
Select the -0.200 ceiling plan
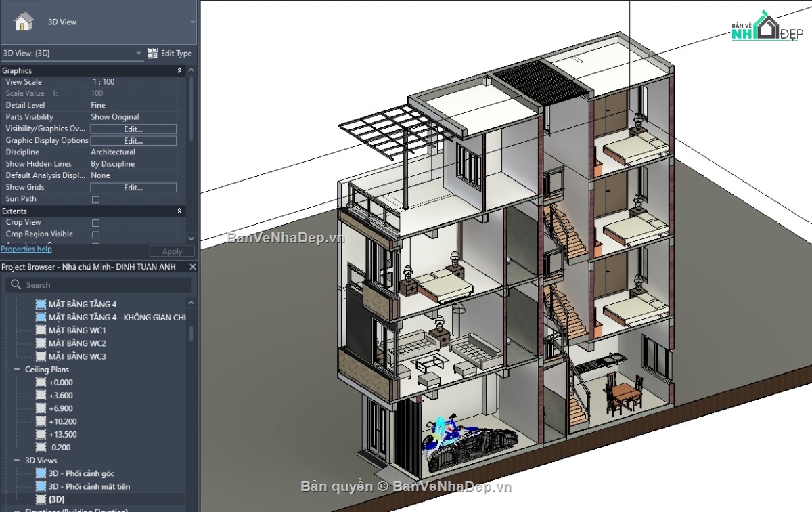pyautogui.click(x=60, y=448)
